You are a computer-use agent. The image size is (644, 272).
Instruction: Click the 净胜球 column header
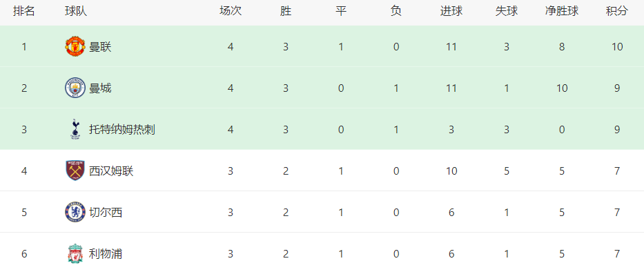(562, 11)
